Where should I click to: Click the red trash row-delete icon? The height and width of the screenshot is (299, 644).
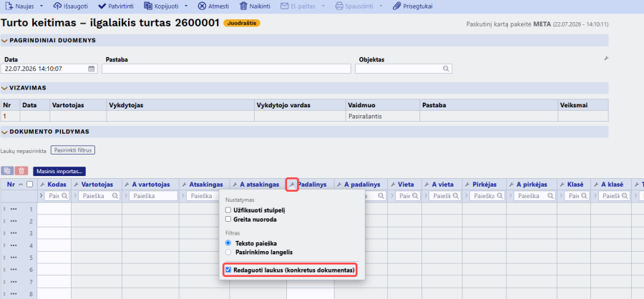[21, 171]
